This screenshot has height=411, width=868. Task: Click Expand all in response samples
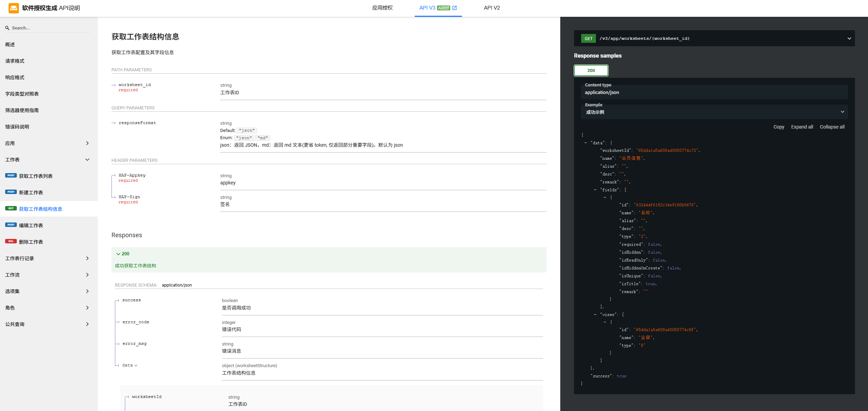[802, 127]
